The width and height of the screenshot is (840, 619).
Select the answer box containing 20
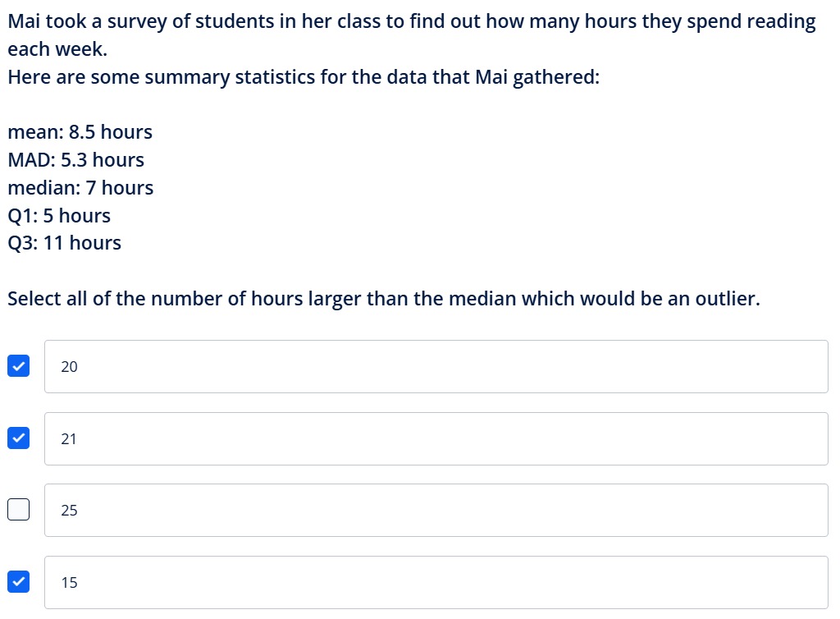pyautogui.click(x=436, y=367)
